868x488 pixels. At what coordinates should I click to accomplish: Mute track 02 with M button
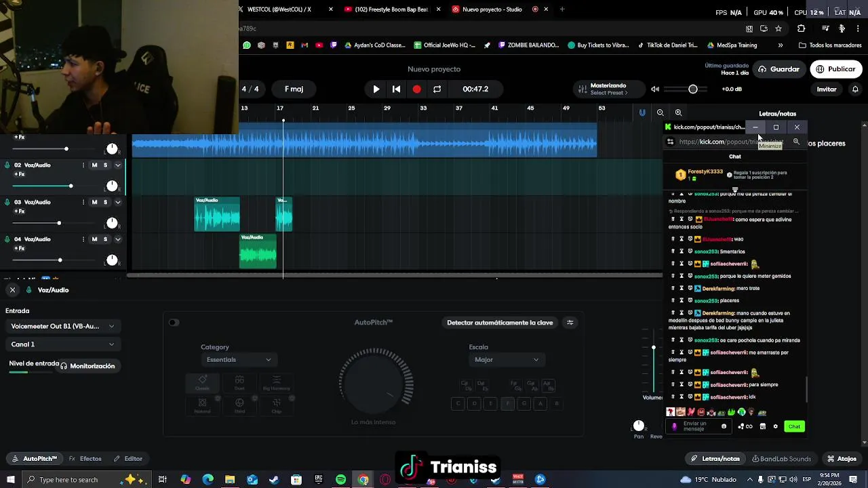(94, 165)
